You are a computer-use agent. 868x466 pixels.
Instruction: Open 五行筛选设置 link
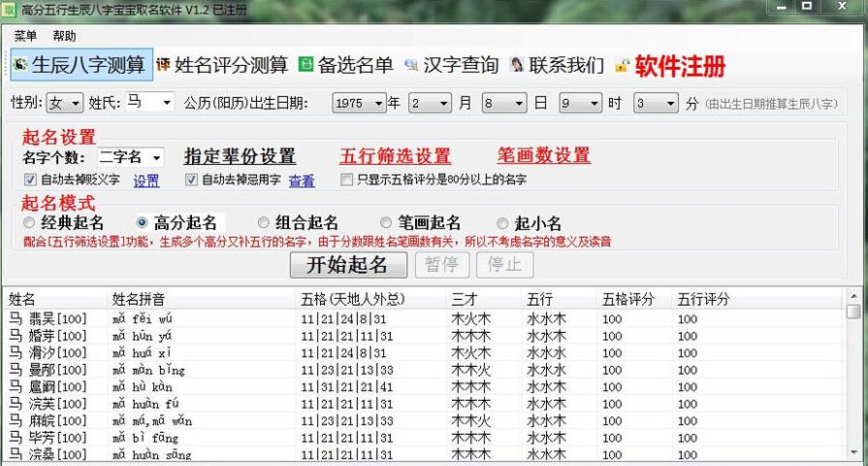(396, 155)
